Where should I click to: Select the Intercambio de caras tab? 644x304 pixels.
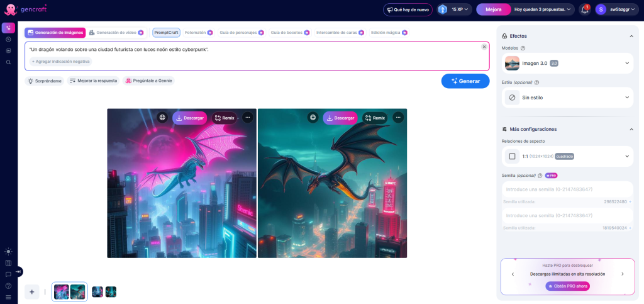pyautogui.click(x=340, y=33)
